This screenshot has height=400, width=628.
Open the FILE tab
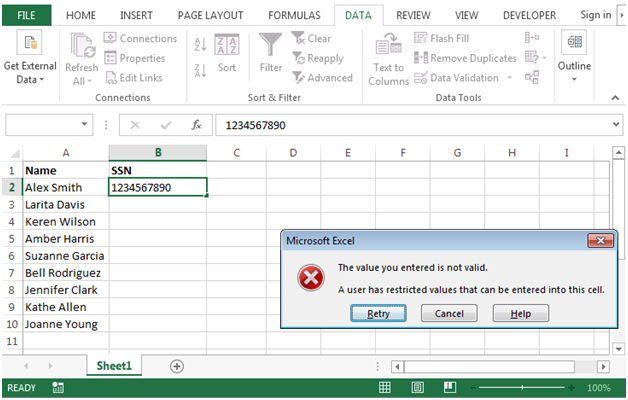click(x=26, y=15)
